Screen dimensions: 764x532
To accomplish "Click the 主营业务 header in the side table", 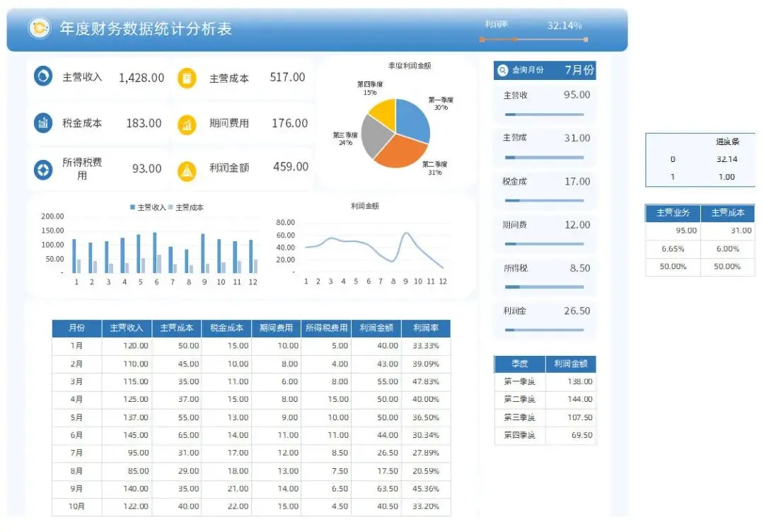I will pos(673,212).
